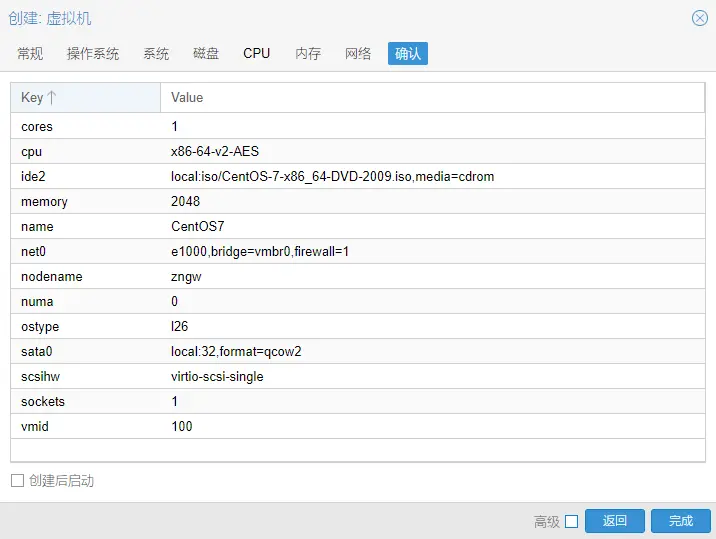Switch to the 常规 tab
716x539 pixels.
click(30, 54)
